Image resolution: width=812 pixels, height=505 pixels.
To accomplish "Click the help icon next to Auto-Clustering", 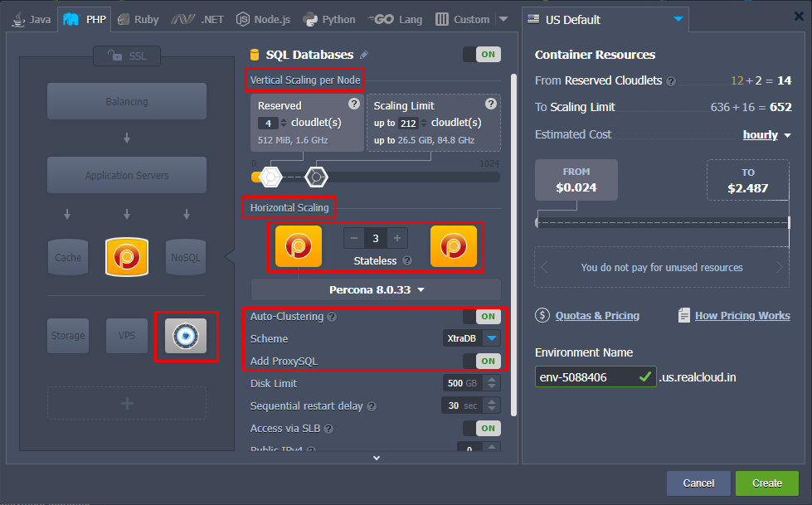I will click(332, 317).
